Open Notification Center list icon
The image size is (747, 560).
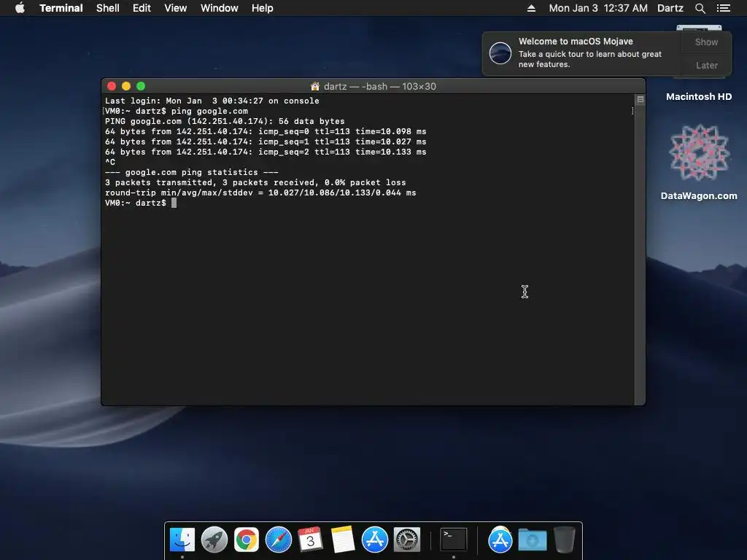[x=723, y=8]
